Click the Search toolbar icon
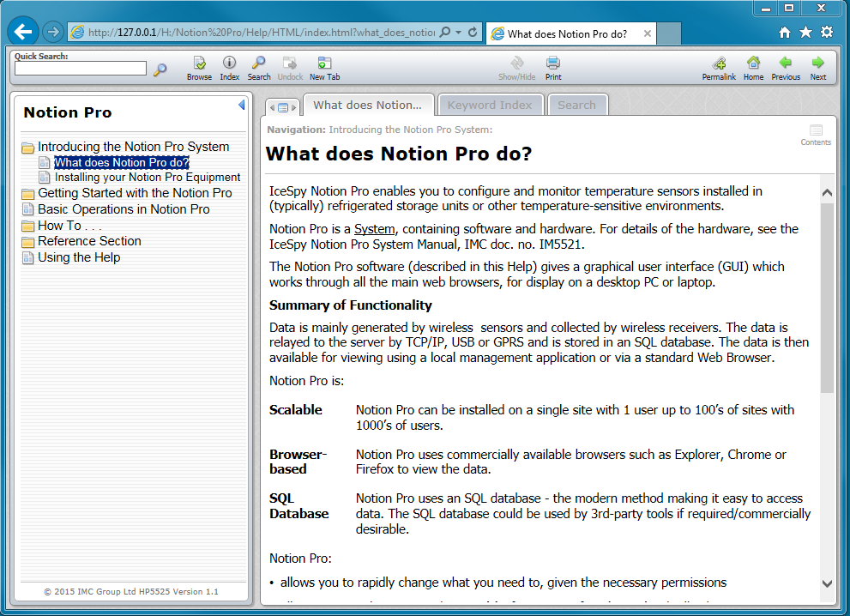 coord(259,65)
